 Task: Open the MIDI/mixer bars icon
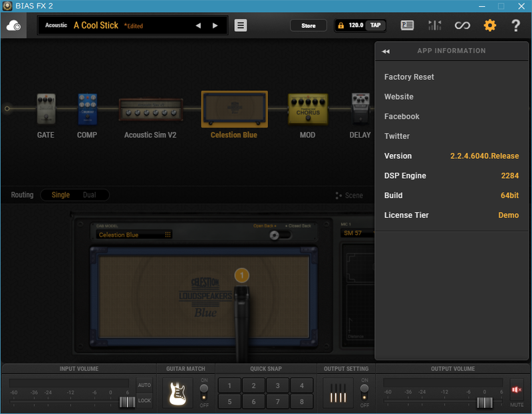coord(435,25)
